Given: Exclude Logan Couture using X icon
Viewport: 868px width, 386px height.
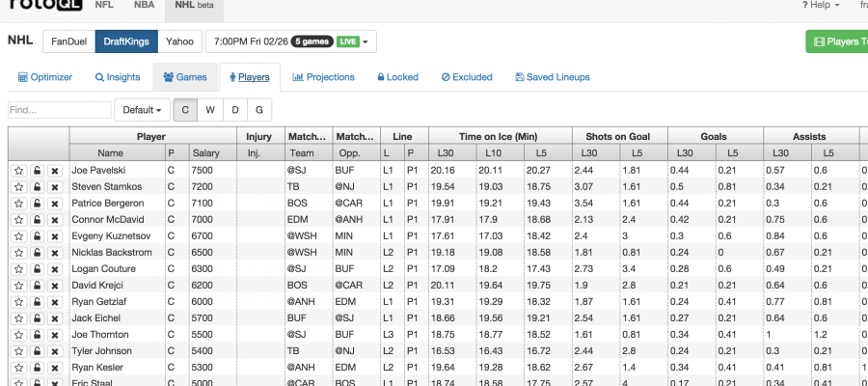Looking at the screenshot, I should click(55, 270).
